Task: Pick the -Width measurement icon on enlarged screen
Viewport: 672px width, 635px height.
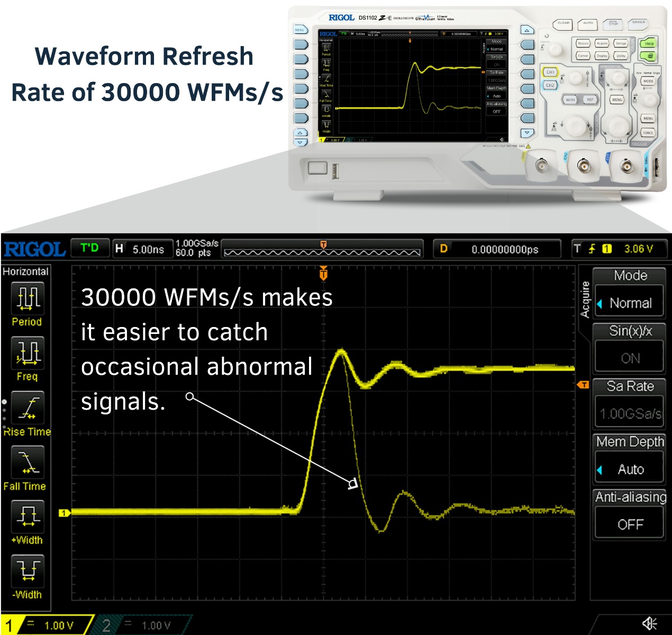Action: coord(28,570)
